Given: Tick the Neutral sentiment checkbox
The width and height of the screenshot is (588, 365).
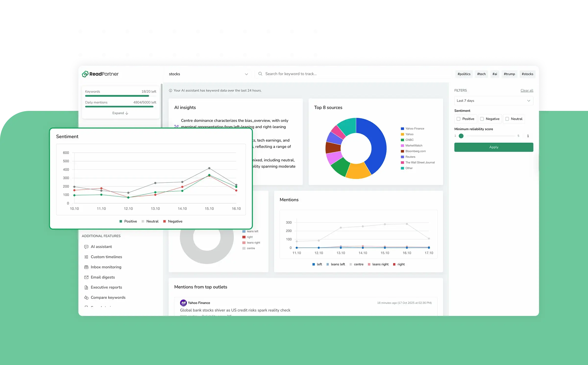Looking at the screenshot, I should 507,119.
